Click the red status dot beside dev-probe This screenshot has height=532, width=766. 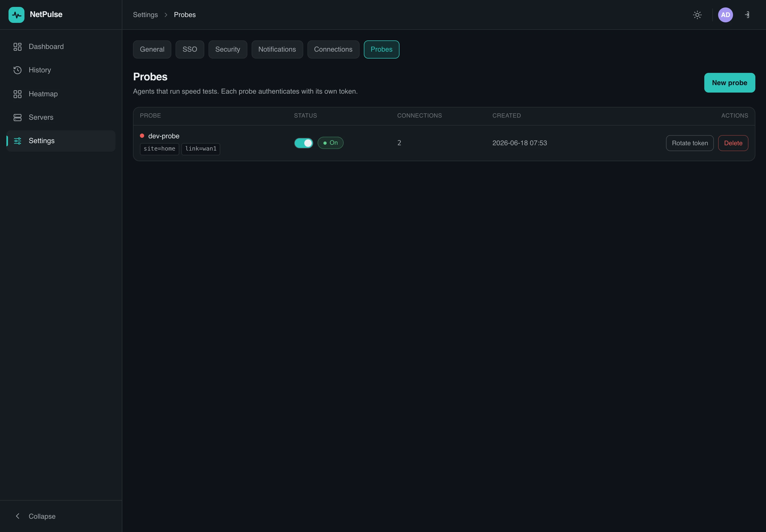click(142, 136)
